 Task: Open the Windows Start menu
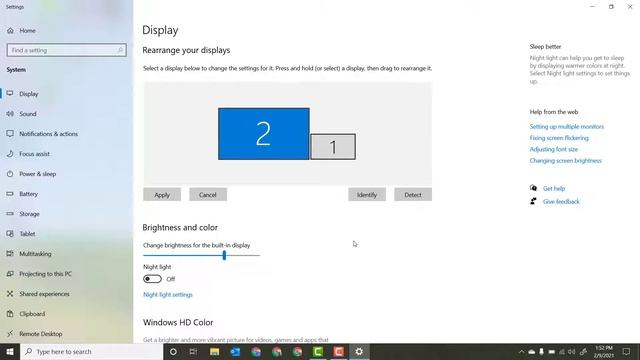pyautogui.click(x=10, y=351)
